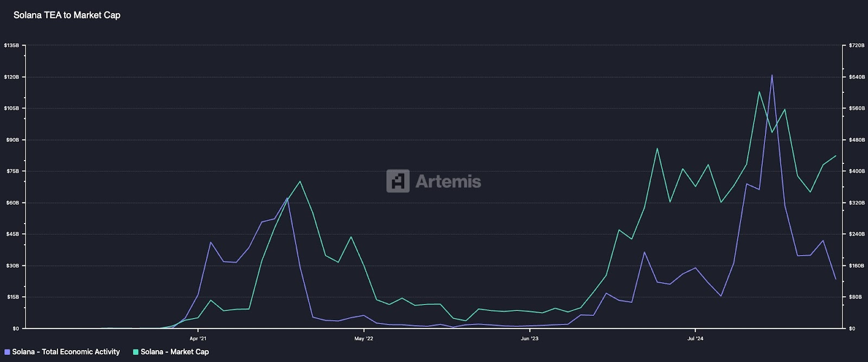Click the $75B left axis label

(x=12, y=172)
